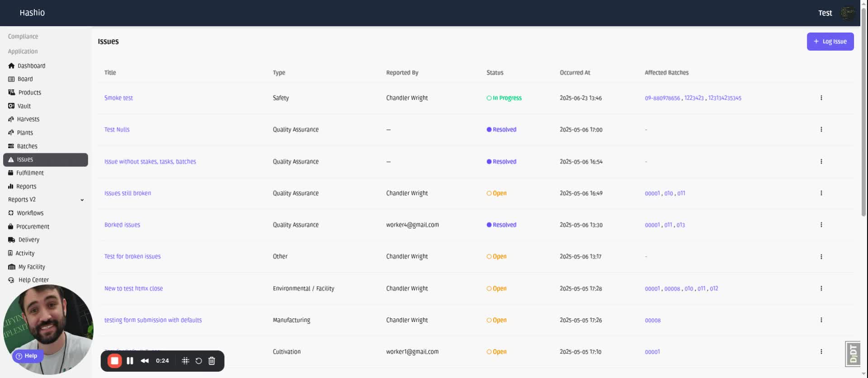The width and height of the screenshot is (868, 378).
Task: Open the Test Nulls issue
Action: click(117, 129)
